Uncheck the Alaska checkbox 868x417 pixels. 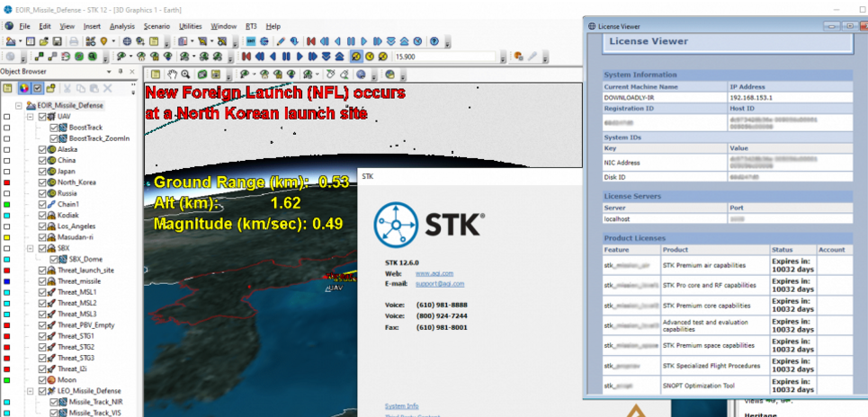coord(42,149)
